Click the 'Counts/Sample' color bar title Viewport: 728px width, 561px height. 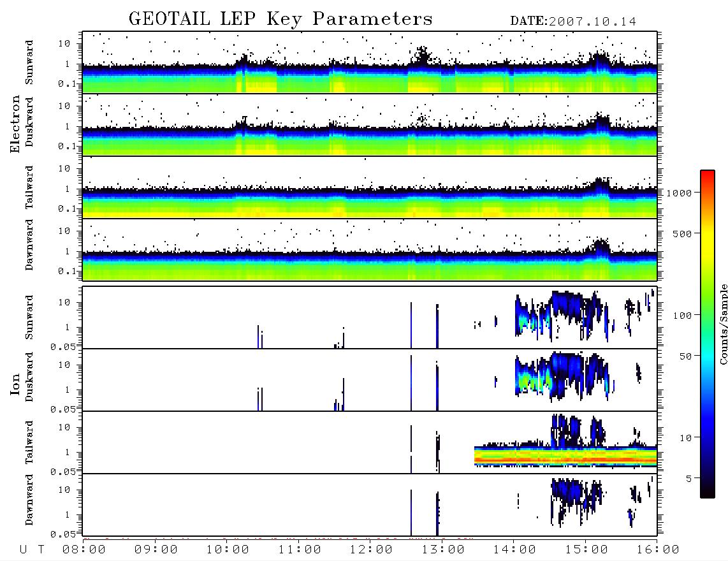[x=723, y=324]
